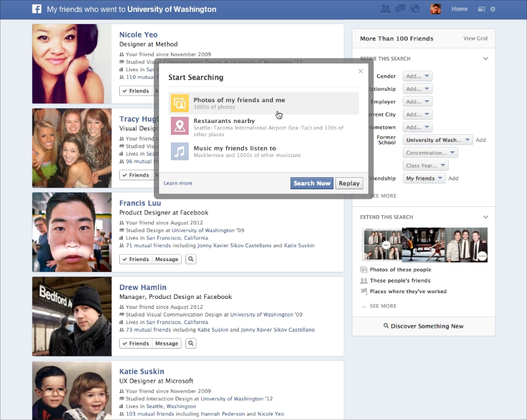Viewport: 527px width, 420px height.
Task: Open the Current City Add dropdown
Action: point(417,114)
